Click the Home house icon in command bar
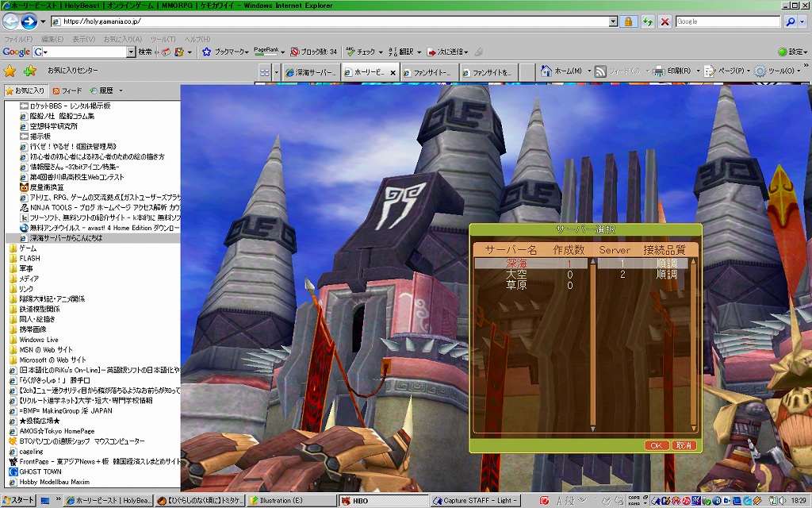 click(546, 71)
